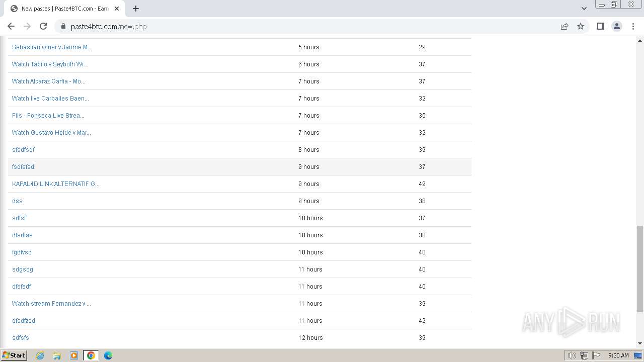Image resolution: width=644 pixels, height=362 pixels.
Task: Open the 'fsdfsfsd' paste
Action: pyautogui.click(x=23, y=167)
